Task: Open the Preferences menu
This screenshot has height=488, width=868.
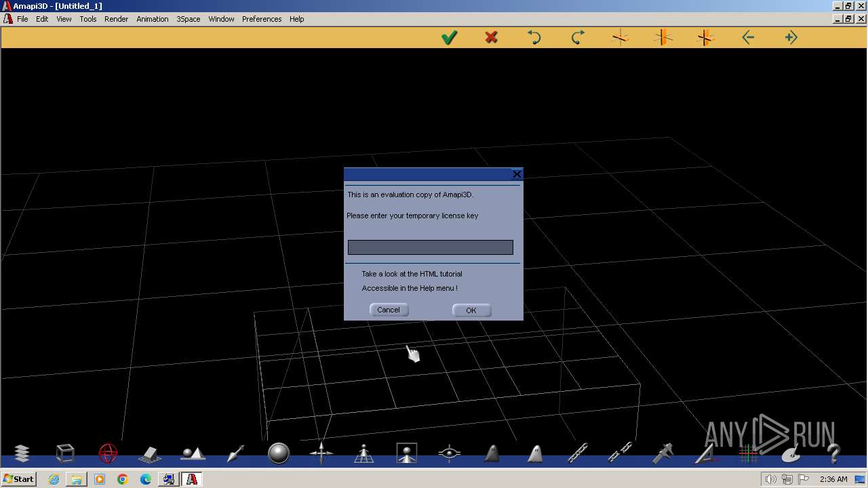Action: click(x=262, y=19)
